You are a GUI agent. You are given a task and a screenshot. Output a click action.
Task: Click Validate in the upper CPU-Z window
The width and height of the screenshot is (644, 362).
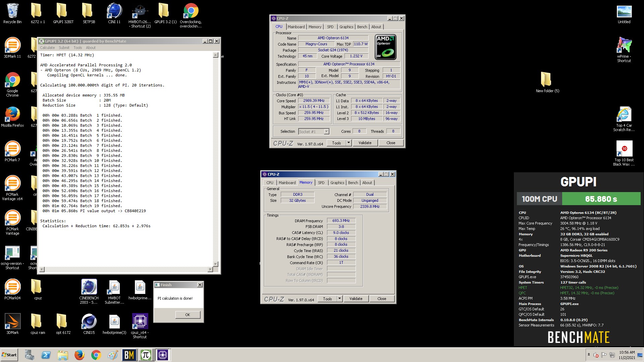(365, 143)
